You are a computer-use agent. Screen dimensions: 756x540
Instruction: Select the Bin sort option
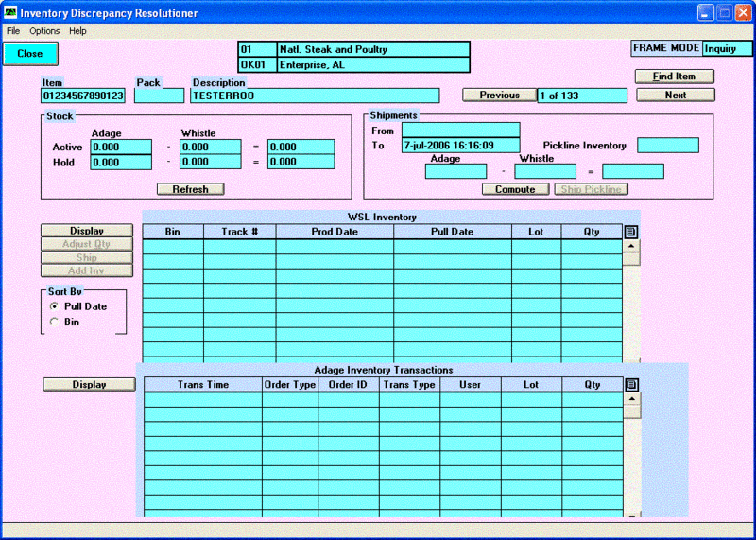(x=54, y=322)
